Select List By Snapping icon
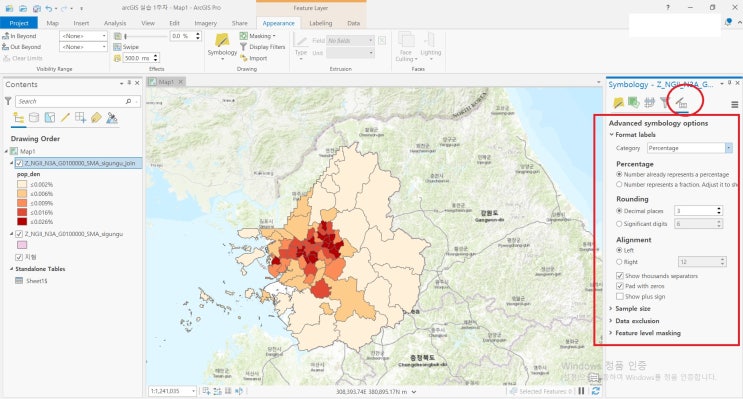The image size is (743, 399). coord(81,118)
